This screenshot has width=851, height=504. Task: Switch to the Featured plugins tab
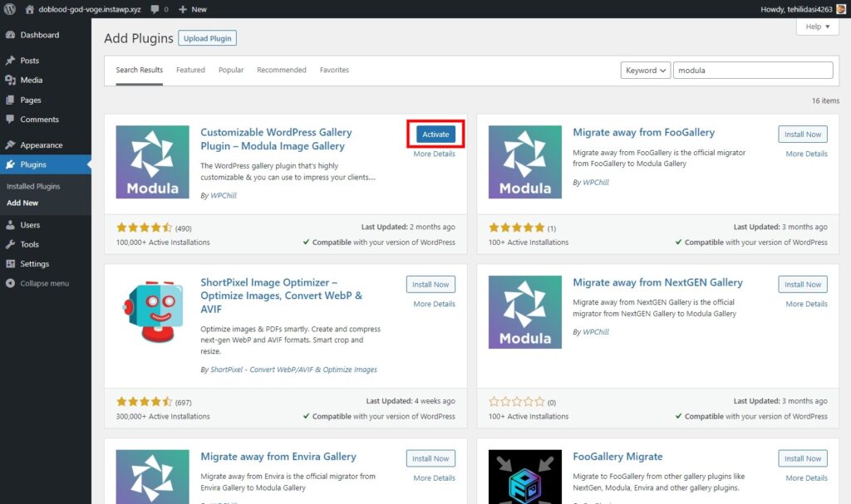[190, 71]
